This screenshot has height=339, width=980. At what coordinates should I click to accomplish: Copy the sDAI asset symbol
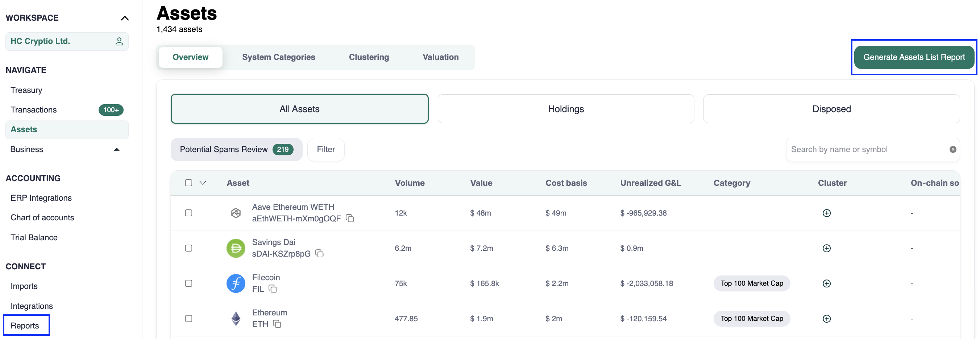coord(320,254)
